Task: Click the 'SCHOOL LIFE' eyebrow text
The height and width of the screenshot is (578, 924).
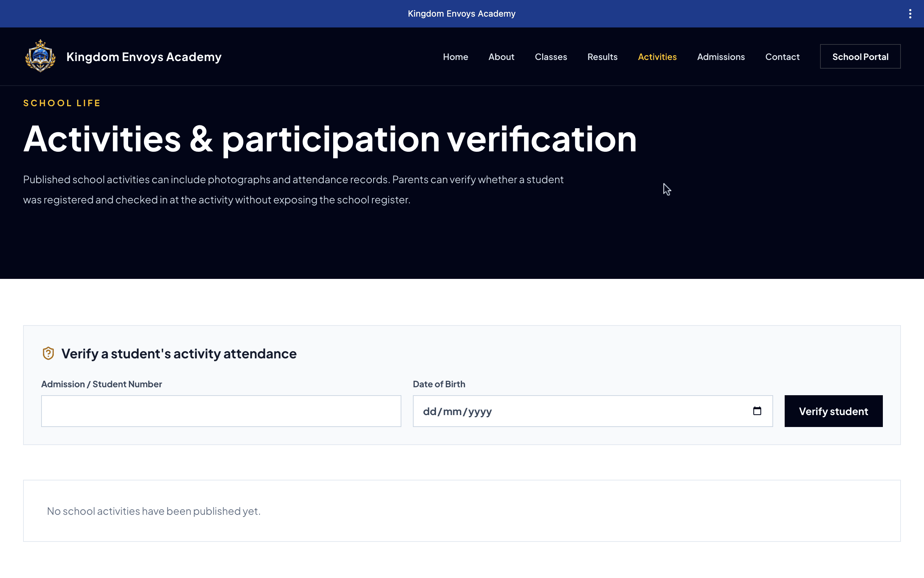Action: click(x=62, y=103)
